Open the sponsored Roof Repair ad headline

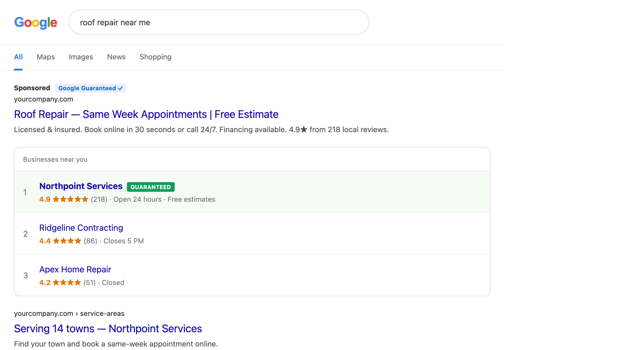pyautogui.click(x=146, y=114)
